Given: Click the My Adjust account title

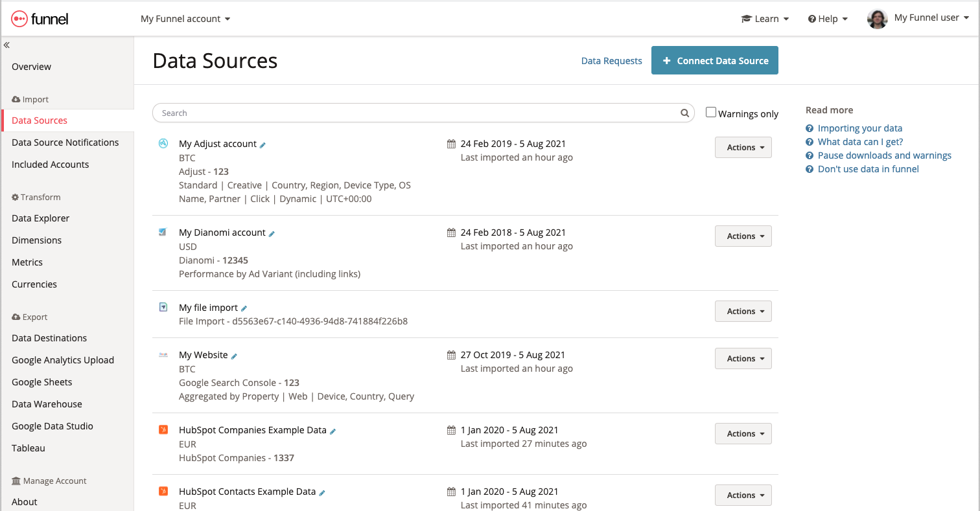Looking at the screenshot, I should (218, 144).
